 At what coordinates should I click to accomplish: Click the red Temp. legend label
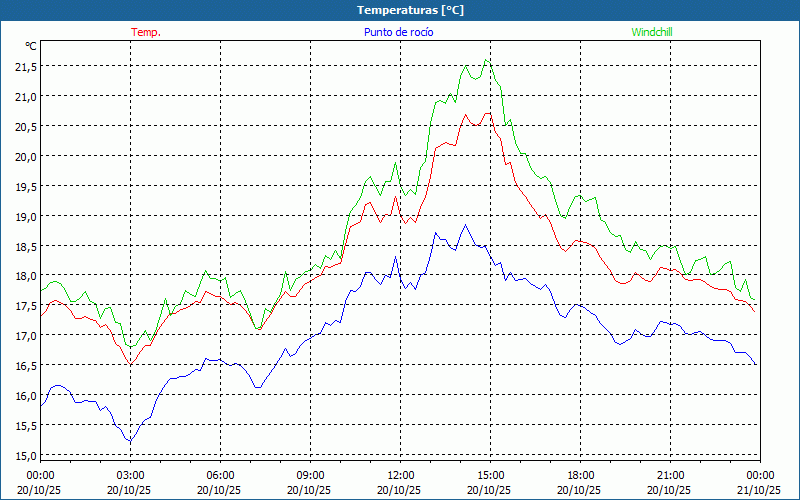(146, 32)
